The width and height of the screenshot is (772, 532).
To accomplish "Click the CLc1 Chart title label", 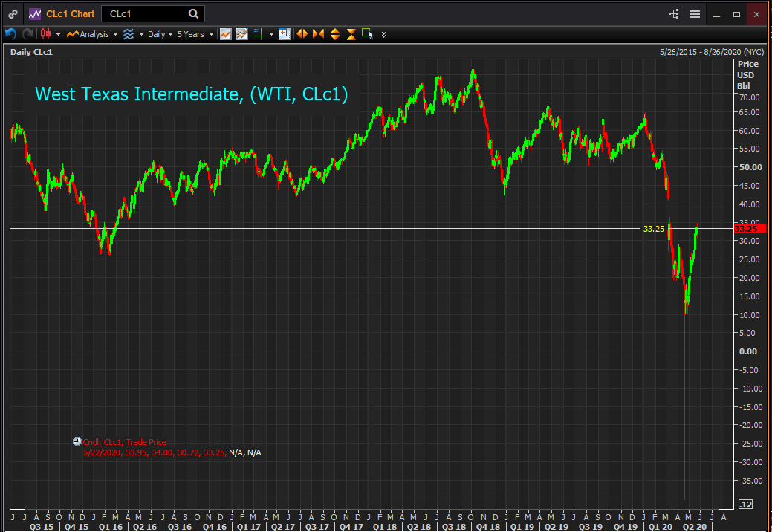I will coord(70,14).
